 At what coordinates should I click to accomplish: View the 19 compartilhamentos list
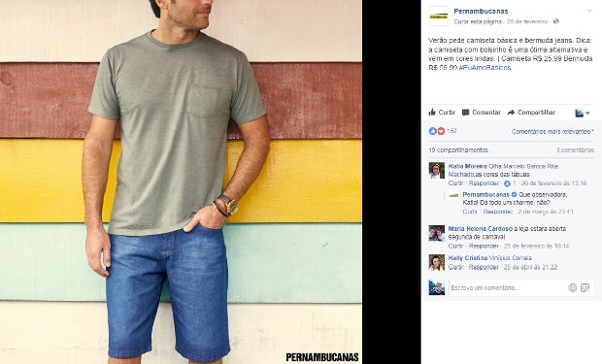pos(458,149)
